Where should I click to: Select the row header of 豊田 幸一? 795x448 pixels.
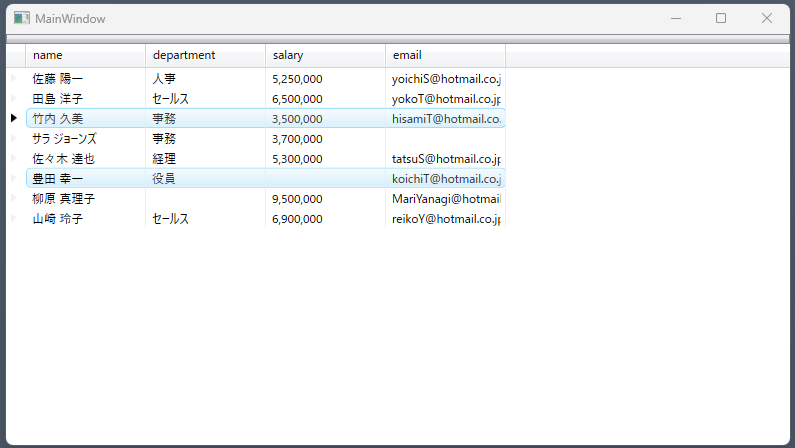tap(16, 178)
